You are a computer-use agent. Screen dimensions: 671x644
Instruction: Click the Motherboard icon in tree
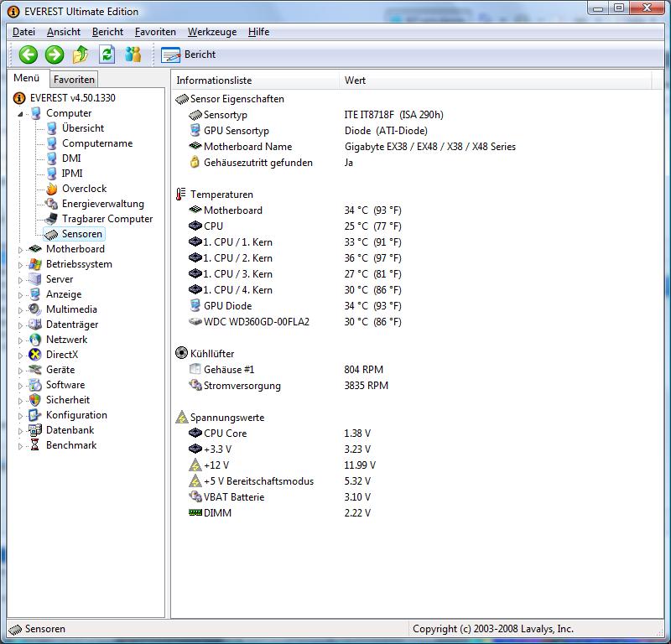pos(34,249)
